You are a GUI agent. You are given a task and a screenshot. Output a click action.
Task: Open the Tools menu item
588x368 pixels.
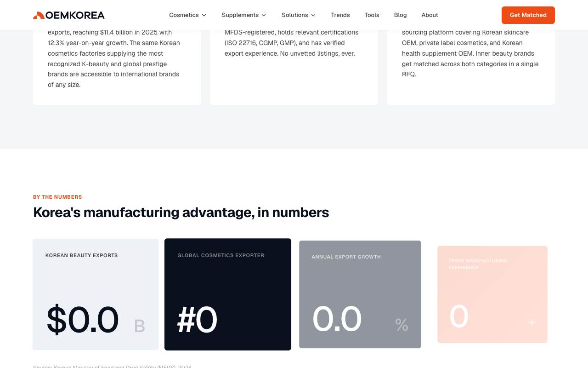click(x=372, y=15)
